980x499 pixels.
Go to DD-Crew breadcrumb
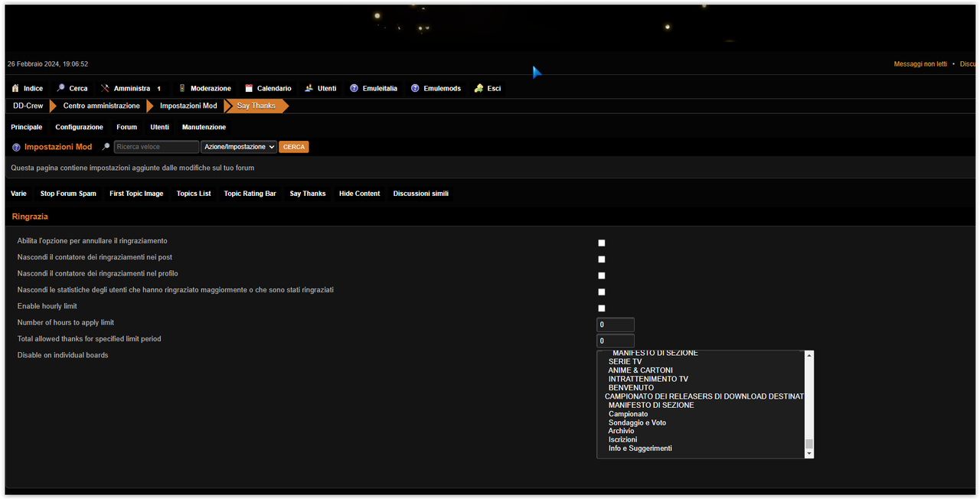(28, 106)
